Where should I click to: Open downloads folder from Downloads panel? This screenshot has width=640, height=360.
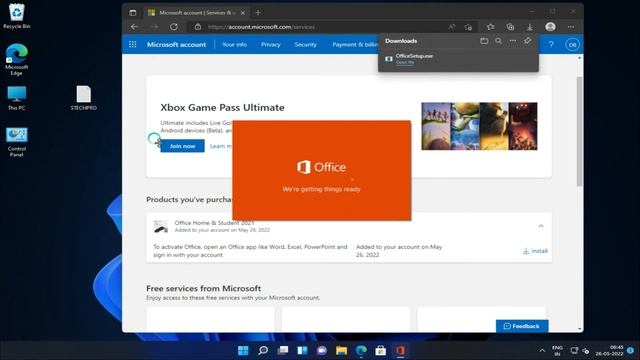point(484,41)
